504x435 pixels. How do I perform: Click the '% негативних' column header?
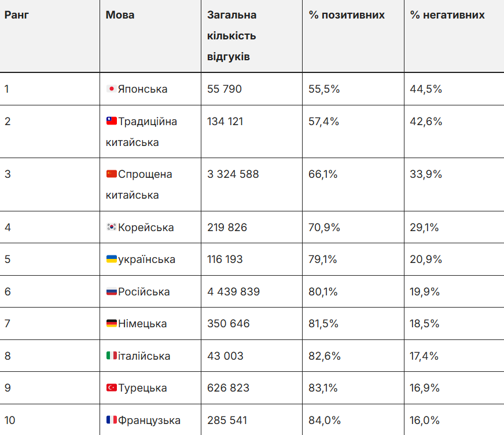click(447, 15)
